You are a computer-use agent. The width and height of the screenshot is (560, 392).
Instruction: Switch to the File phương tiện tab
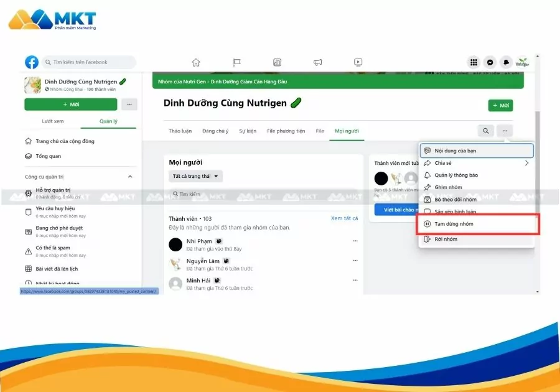[286, 131]
